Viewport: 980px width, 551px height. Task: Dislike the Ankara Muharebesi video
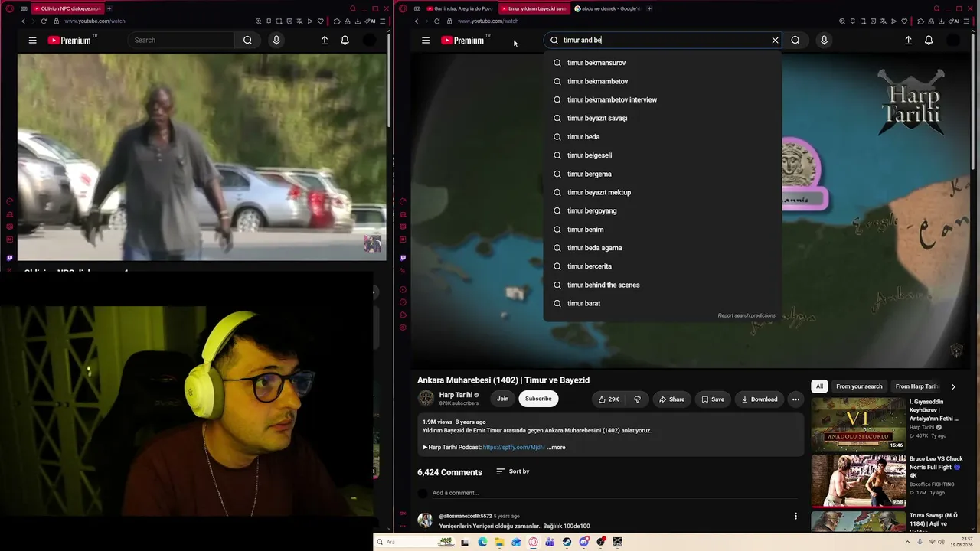[x=637, y=399]
